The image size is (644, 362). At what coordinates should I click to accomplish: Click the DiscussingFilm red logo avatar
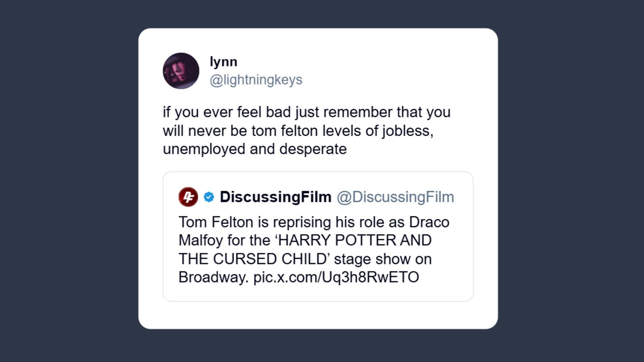coord(188,197)
